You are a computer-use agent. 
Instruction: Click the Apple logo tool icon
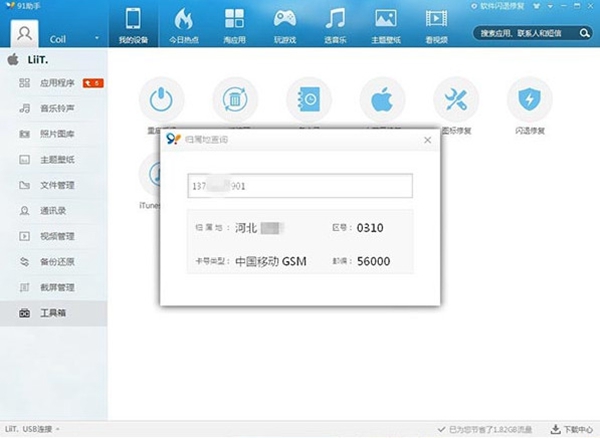[382, 99]
